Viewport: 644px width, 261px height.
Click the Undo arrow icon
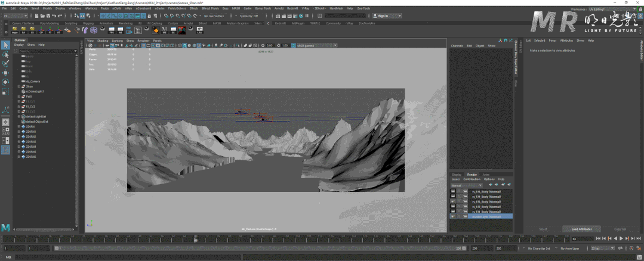point(54,16)
